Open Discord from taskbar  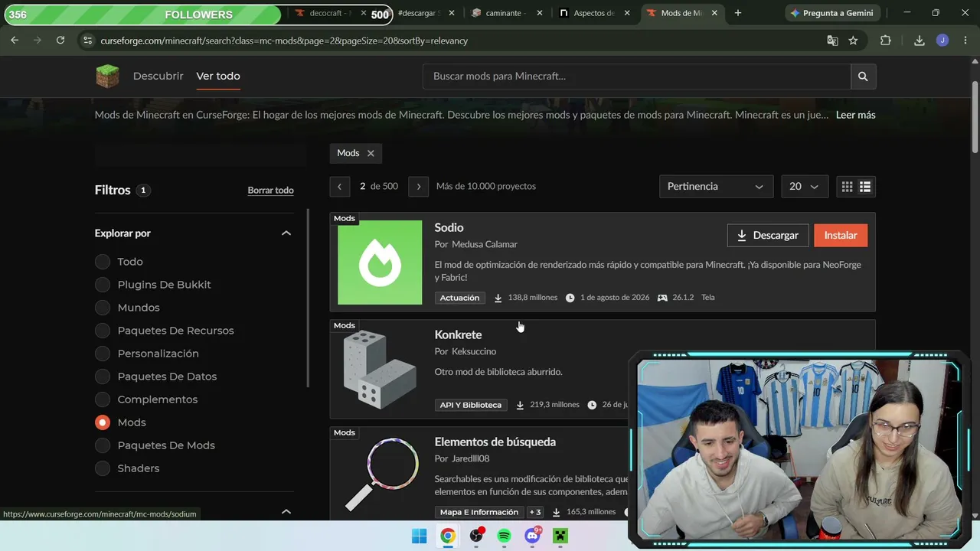[532, 536]
